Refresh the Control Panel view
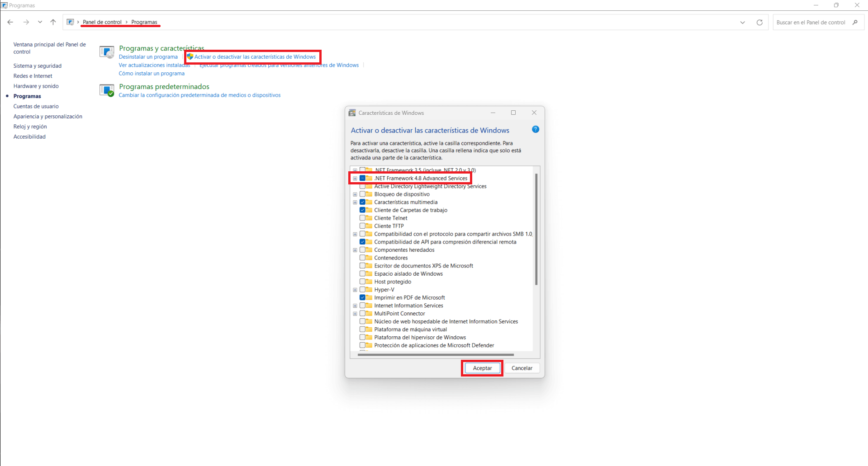 click(x=759, y=23)
